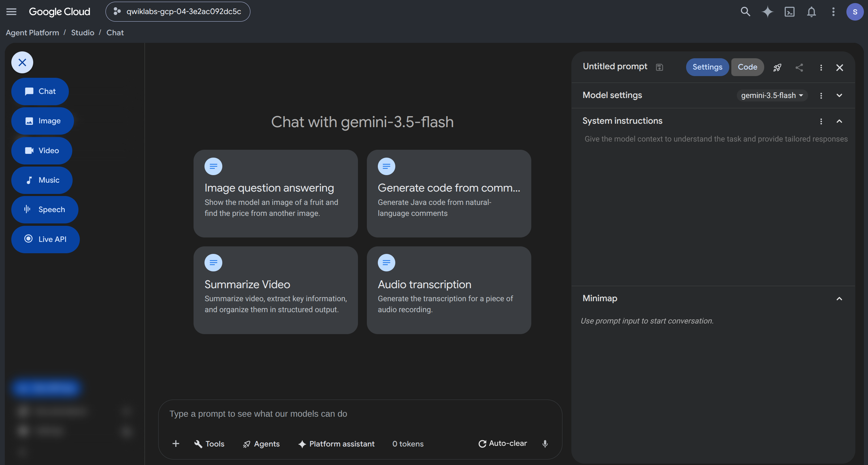This screenshot has height=465, width=868.
Task: Open the Image question answering sample card
Action: 276,194
